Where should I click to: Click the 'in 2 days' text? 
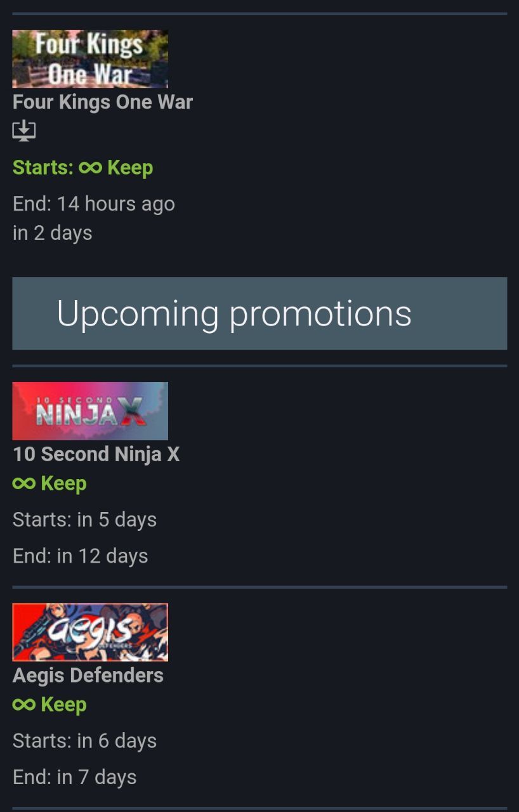(x=53, y=233)
